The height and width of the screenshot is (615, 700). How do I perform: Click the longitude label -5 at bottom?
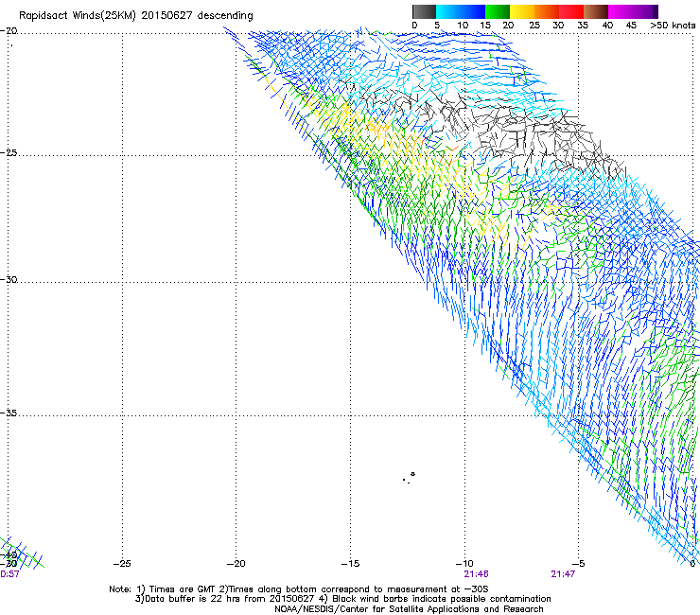point(578,564)
